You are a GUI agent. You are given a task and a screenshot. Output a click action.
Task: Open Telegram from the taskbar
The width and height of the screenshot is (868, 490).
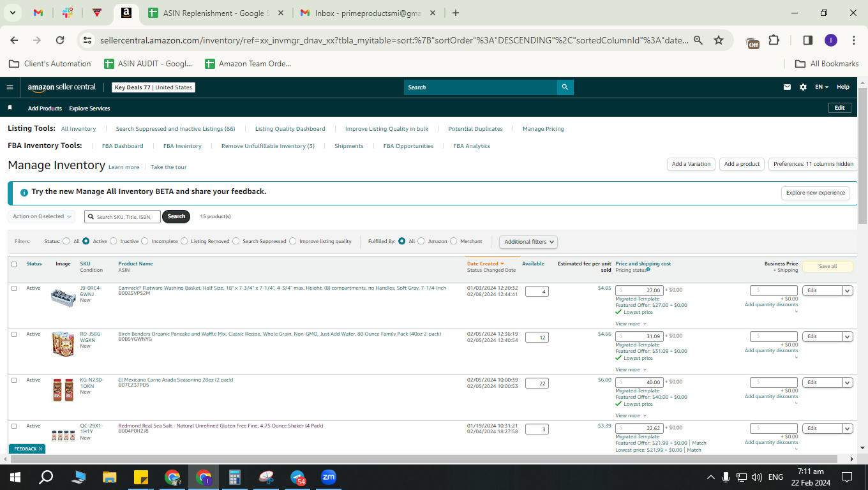click(297, 477)
